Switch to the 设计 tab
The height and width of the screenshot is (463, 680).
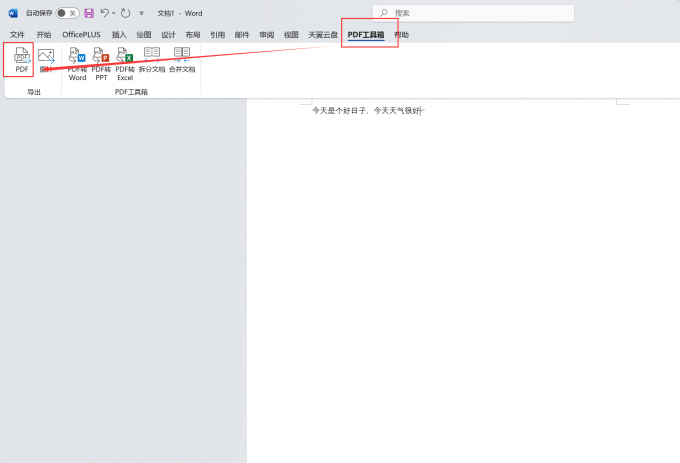click(x=168, y=35)
